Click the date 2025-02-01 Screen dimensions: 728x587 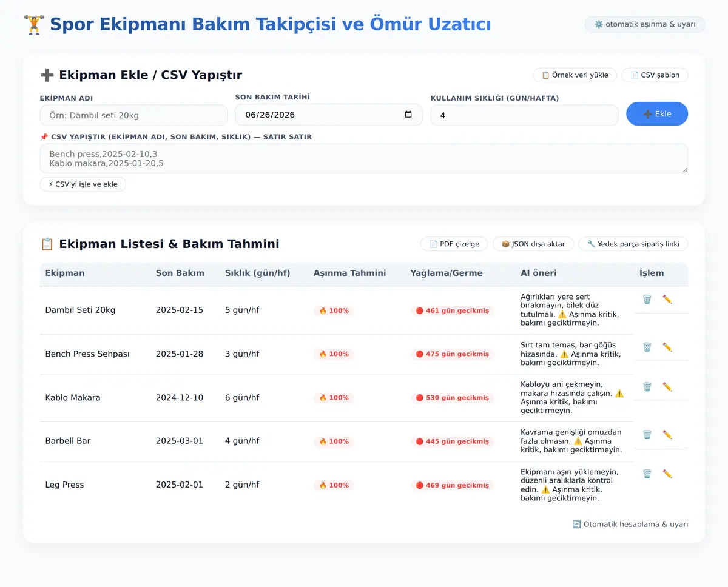pyautogui.click(x=180, y=485)
